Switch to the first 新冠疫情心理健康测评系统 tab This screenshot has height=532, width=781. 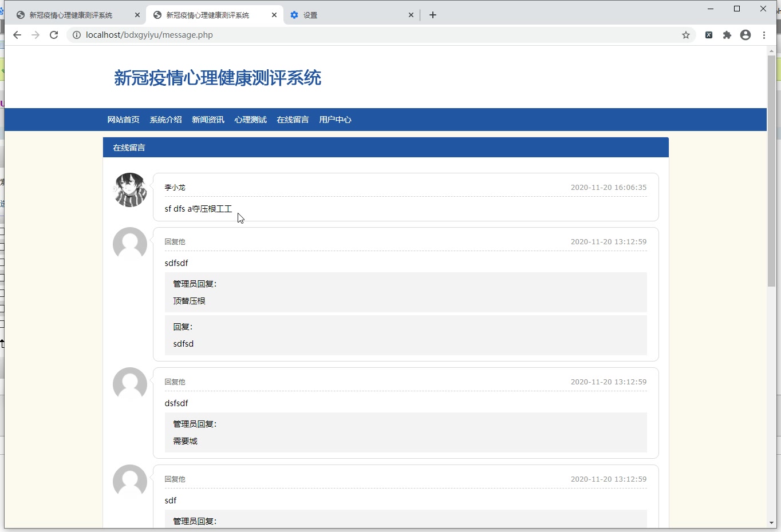pos(72,15)
